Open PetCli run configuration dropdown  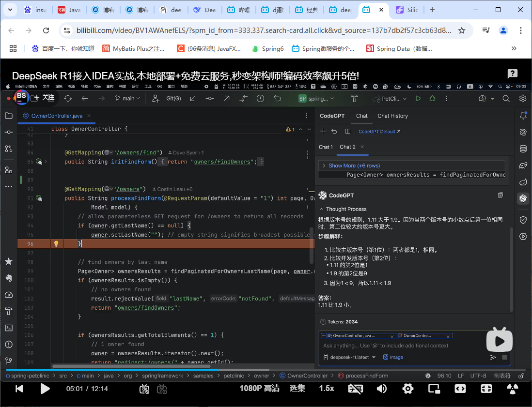[390, 99]
